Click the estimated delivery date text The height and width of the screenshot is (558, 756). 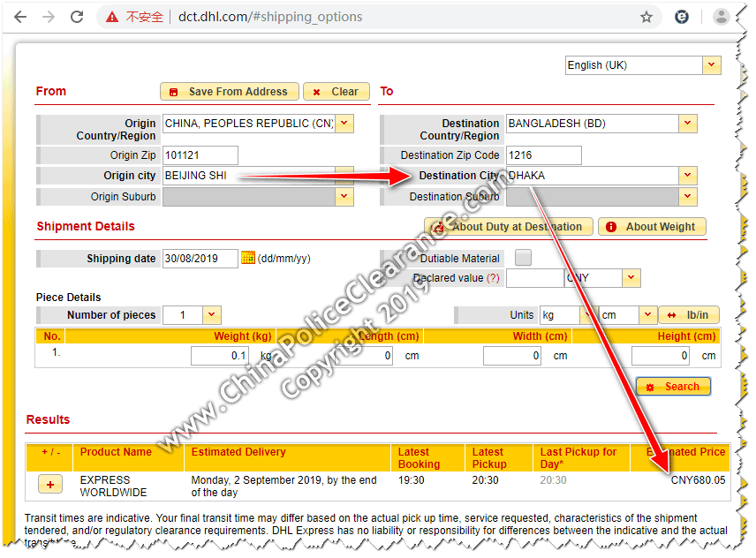(284, 486)
